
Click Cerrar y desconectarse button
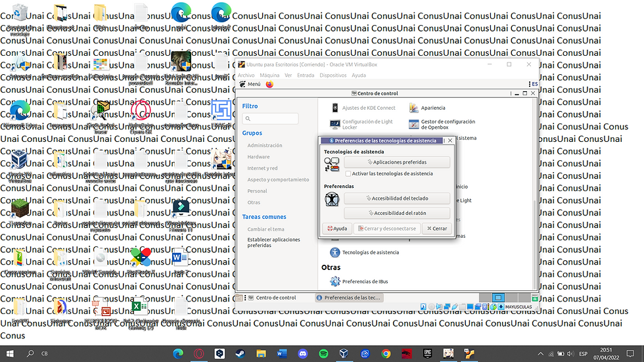387,229
